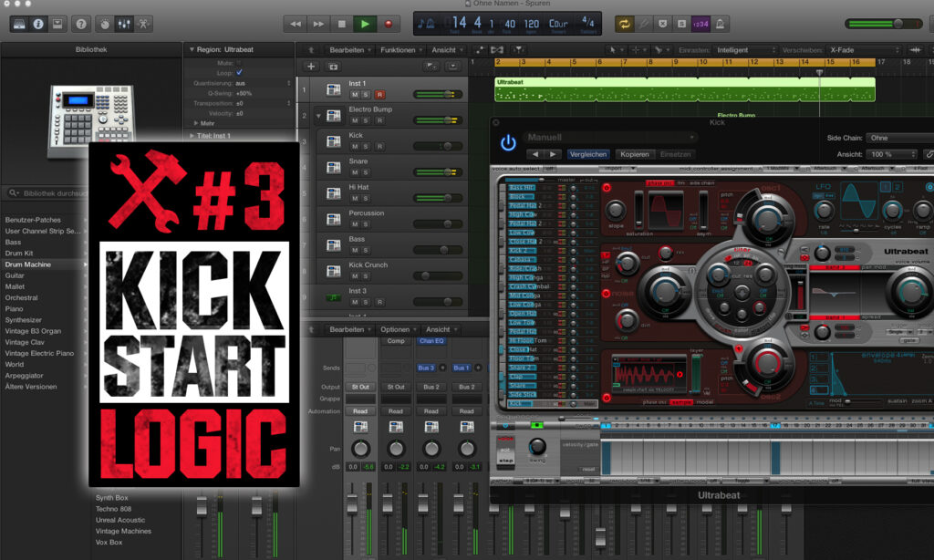
Task: Collapse the Region: Ultrabeat inspector section
Action: point(192,49)
